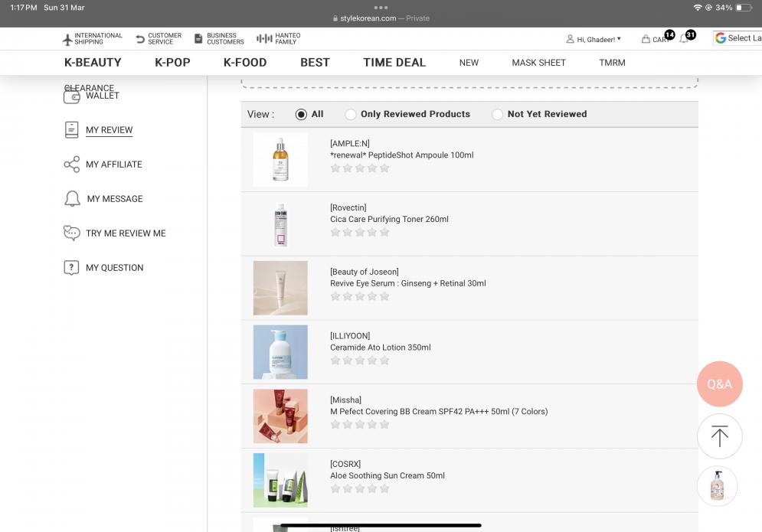Open the MY REVIEW sidebar link
The width and height of the screenshot is (762, 532).
(109, 130)
